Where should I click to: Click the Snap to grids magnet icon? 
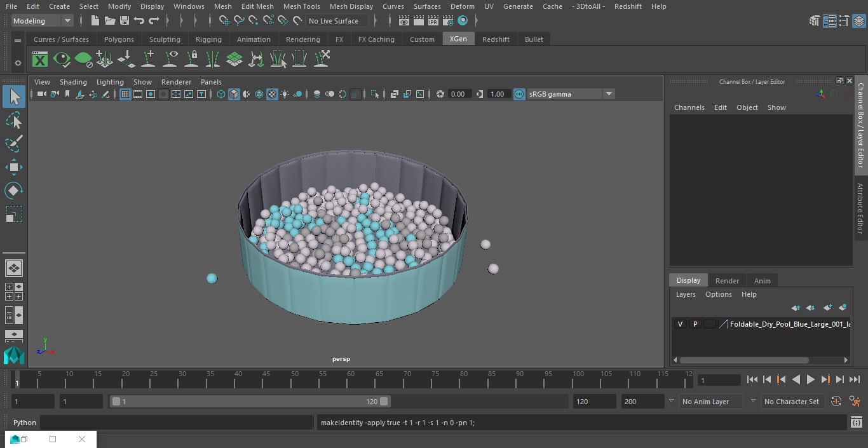tap(224, 21)
